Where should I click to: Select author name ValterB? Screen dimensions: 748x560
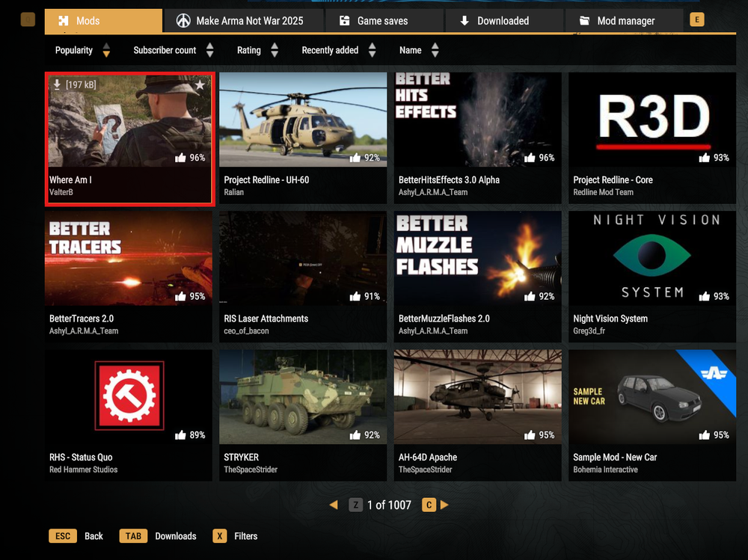pos(61,192)
